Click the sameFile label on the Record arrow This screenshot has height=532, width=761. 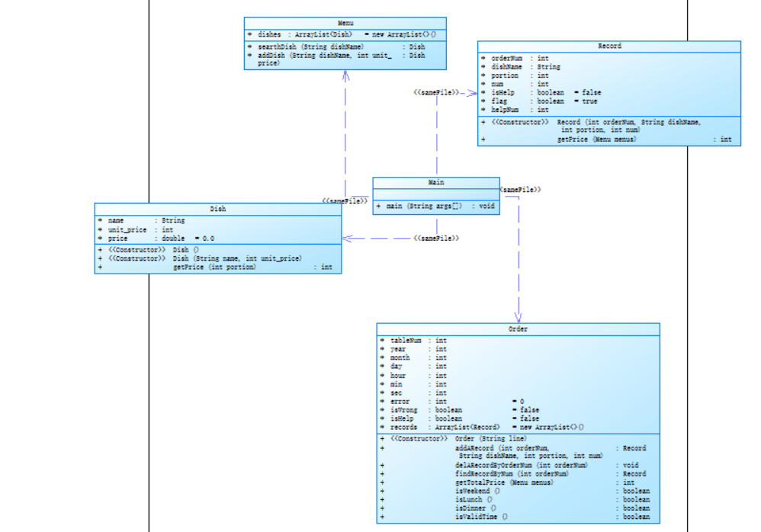436,93
